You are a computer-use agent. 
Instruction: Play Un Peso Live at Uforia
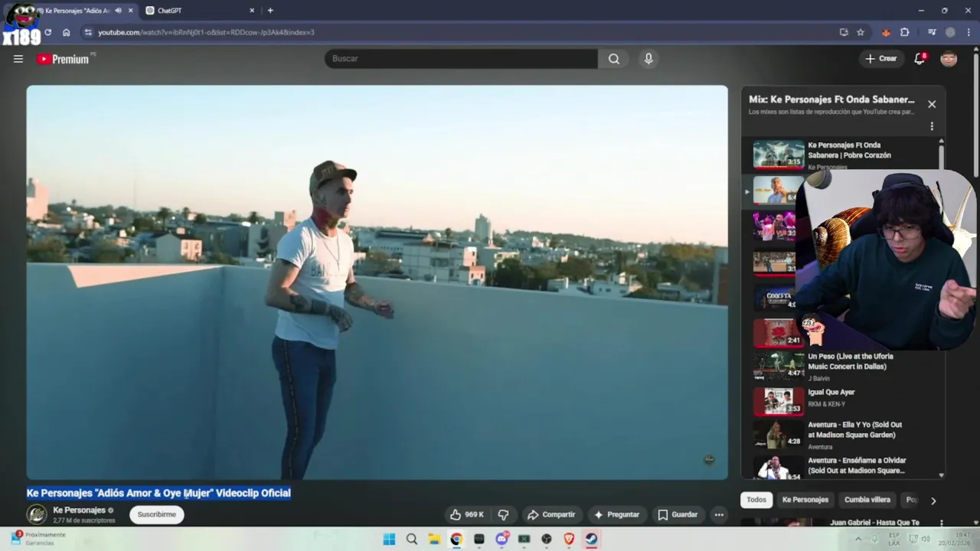tap(842, 366)
